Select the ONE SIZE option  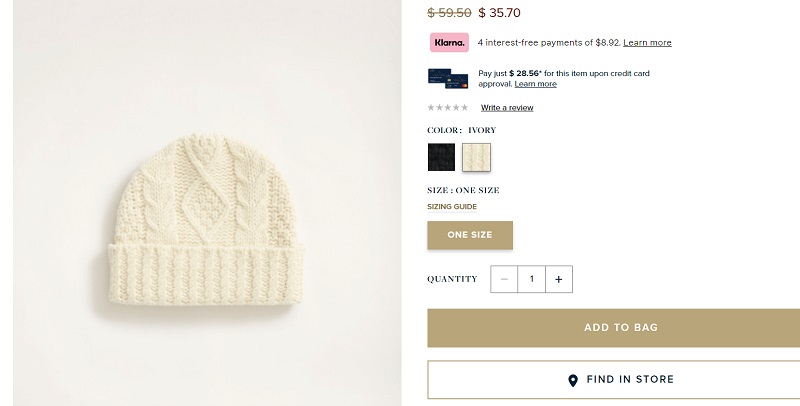point(470,235)
